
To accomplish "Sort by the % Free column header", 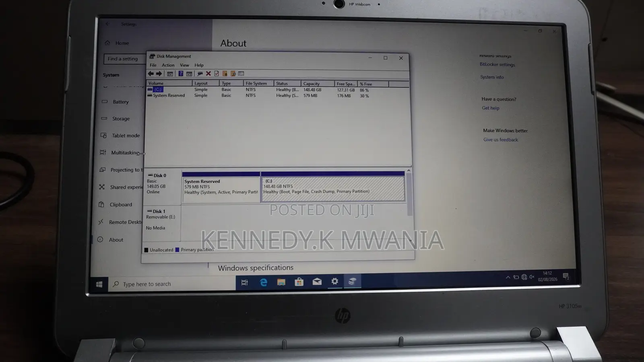I will [373, 84].
